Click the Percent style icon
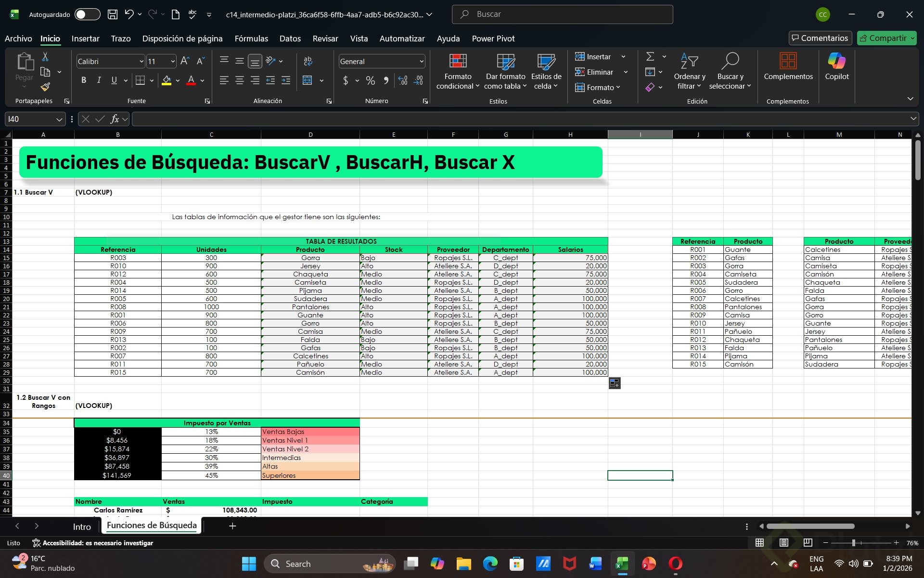Viewport: 924px width, 578px height. coord(370,80)
